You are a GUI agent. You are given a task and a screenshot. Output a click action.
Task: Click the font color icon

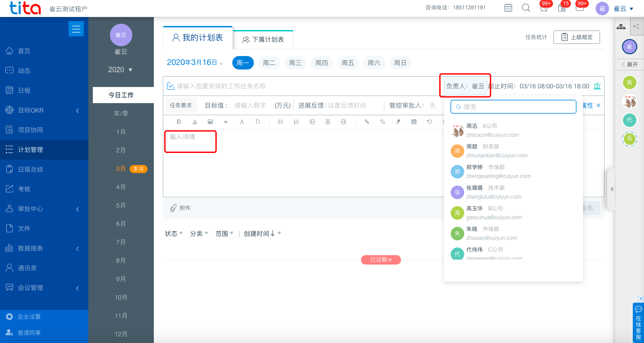coord(195,122)
